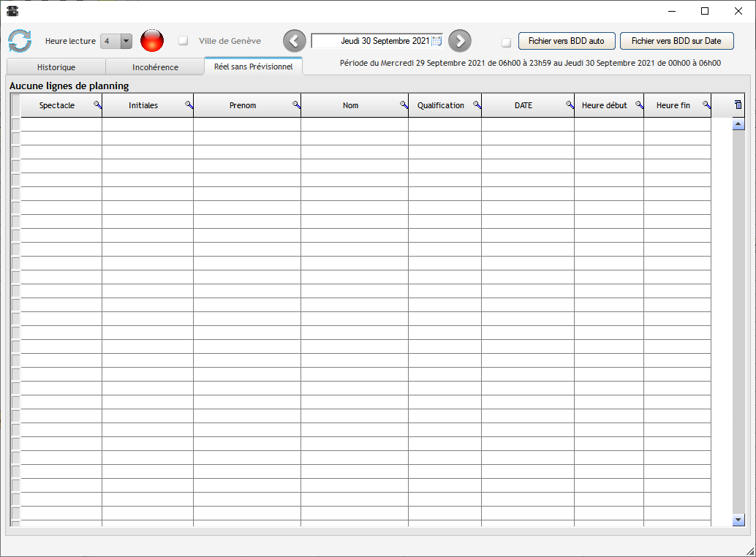
Task: Minimize the application window
Action: pos(671,11)
